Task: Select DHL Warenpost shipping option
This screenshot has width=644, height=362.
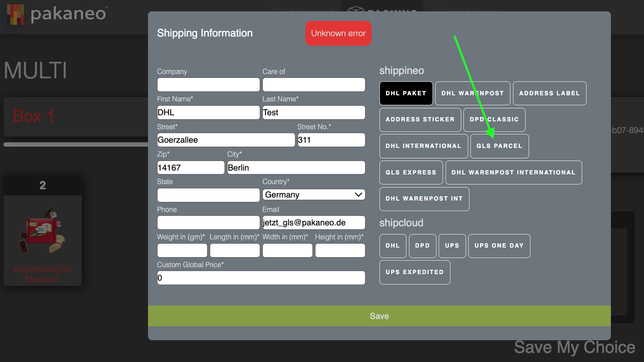Action: click(473, 93)
